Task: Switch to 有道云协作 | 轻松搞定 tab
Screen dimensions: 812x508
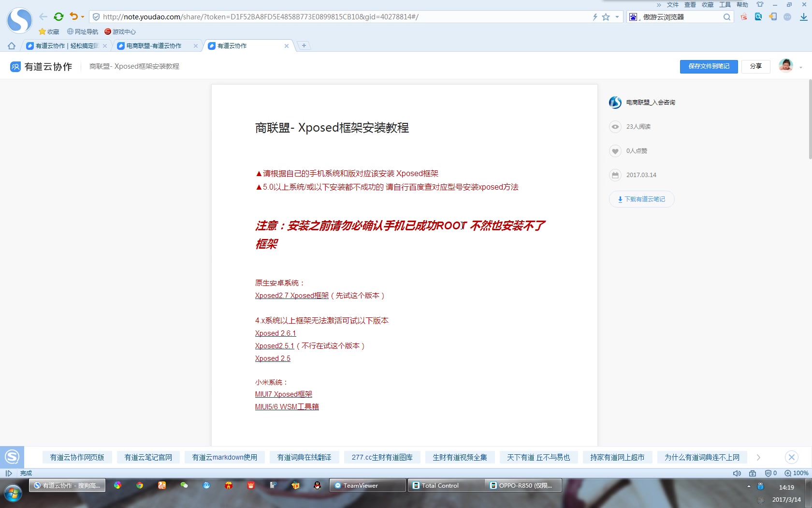Action: click(67, 46)
